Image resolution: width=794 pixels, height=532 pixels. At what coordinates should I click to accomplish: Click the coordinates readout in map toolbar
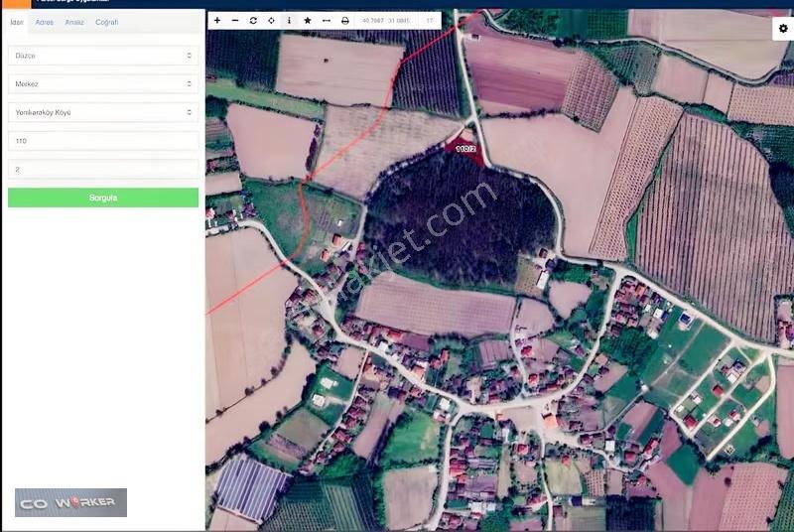386,21
